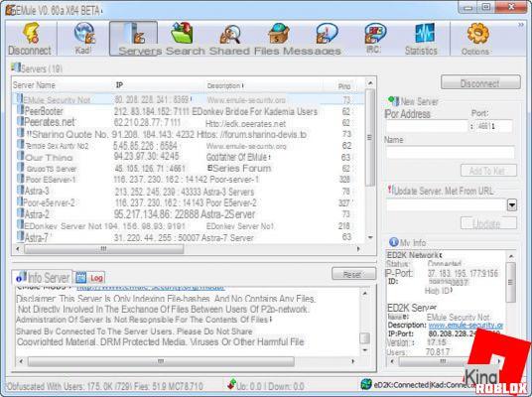532x397 pixels.
Task: Sort by Server Name column header
Action: pos(34,85)
